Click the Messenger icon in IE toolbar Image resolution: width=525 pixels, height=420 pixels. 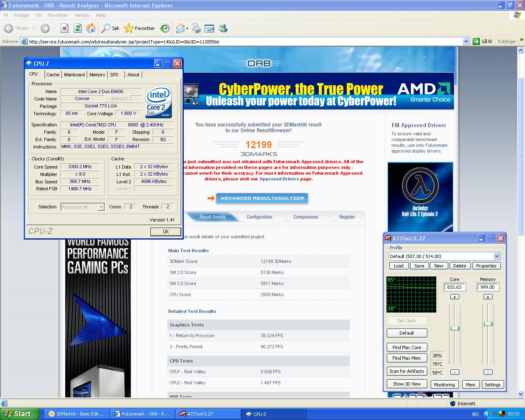[223, 28]
